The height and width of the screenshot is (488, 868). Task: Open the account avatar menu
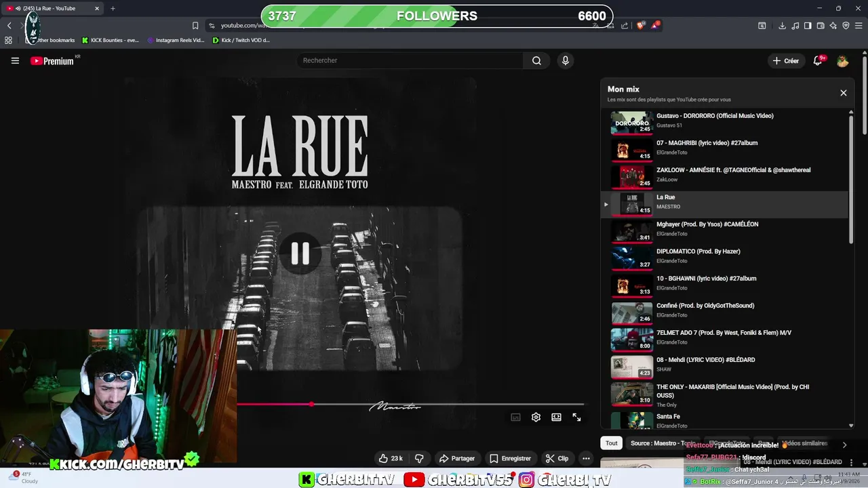[842, 61]
